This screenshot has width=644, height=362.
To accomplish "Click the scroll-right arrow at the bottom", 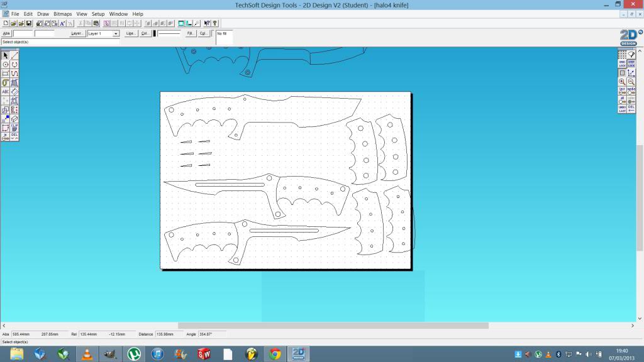I will [633, 326].
